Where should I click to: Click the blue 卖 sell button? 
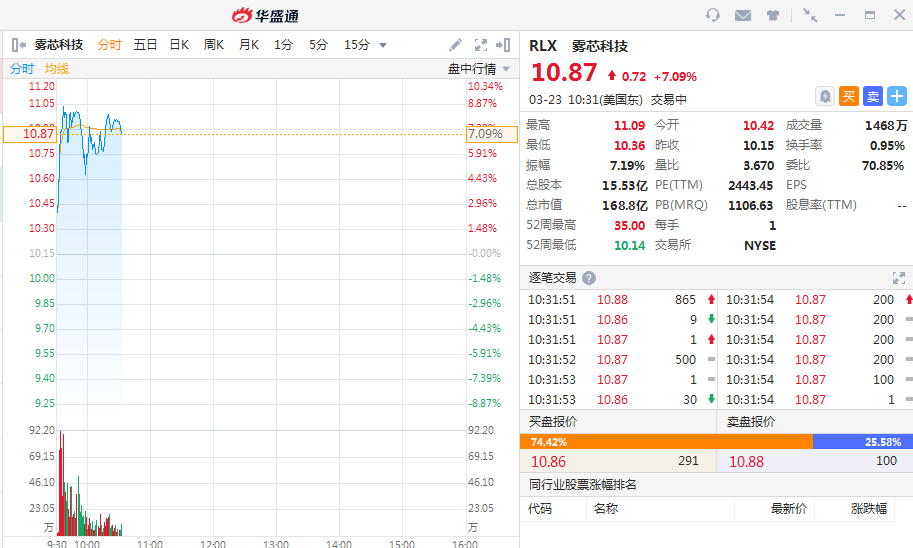click(873, 96)
